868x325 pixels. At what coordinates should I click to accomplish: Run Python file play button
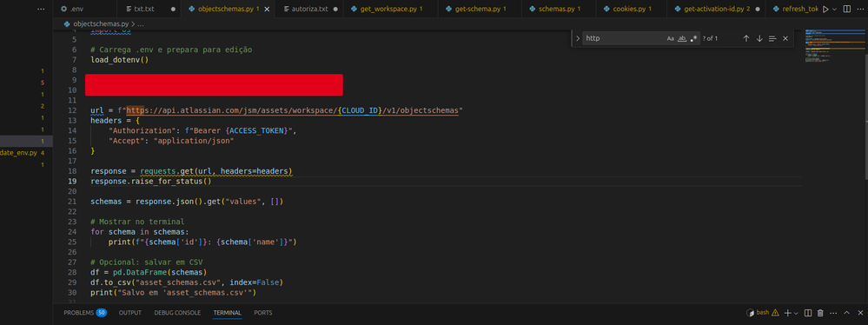[825, 10]
